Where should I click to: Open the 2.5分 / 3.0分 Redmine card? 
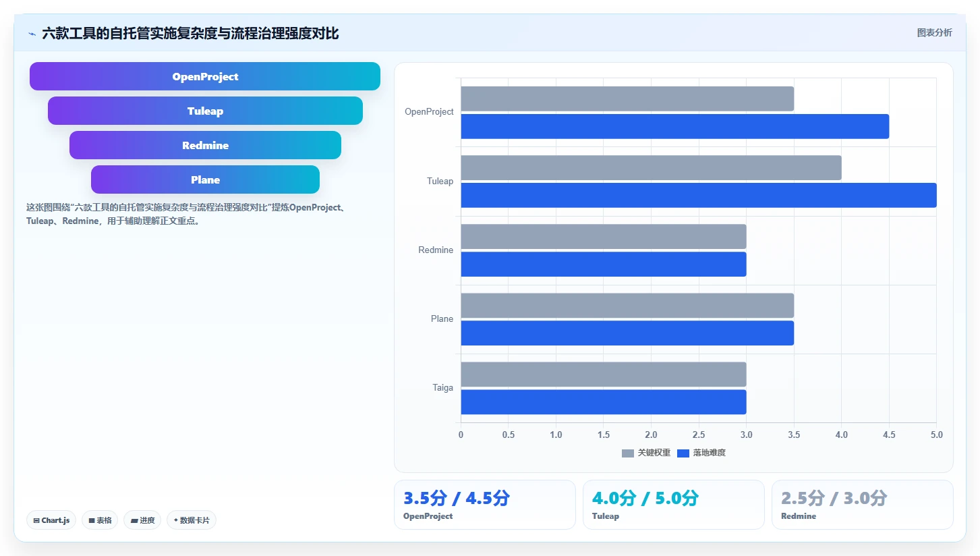pos(863,505)
